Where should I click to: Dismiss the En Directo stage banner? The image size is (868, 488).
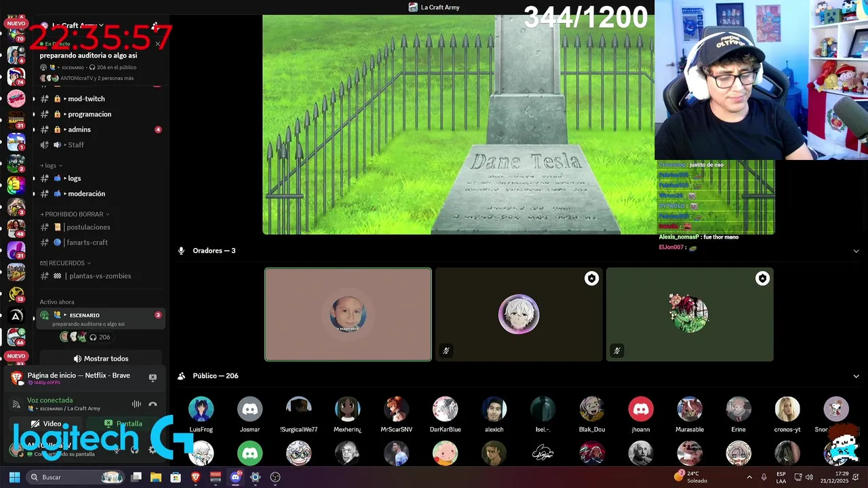tap(157, 44)
